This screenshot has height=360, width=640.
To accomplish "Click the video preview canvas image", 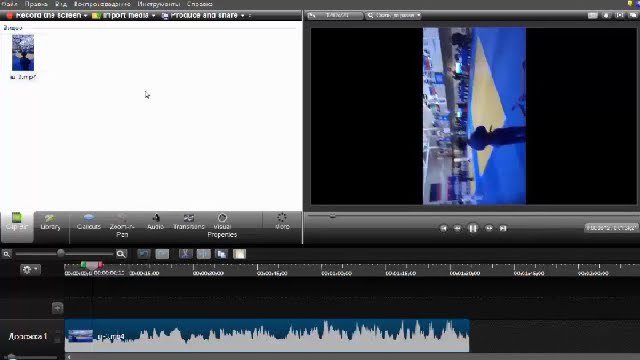I will click(x=474, y=116).
